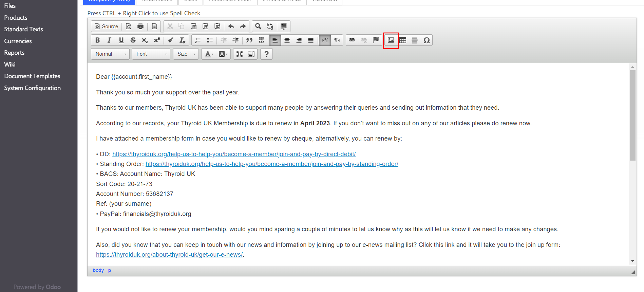Open the content Templates chooser

pyautogui.click(x=154, y=26)
